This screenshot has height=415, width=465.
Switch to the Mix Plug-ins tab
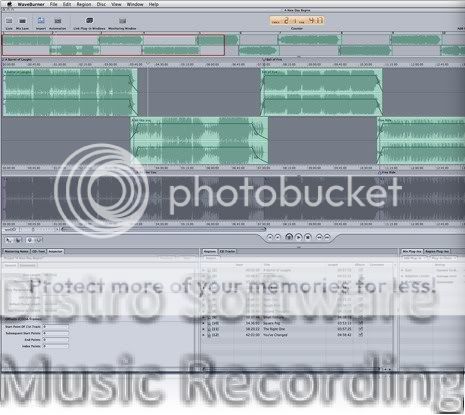click(412, 251)
